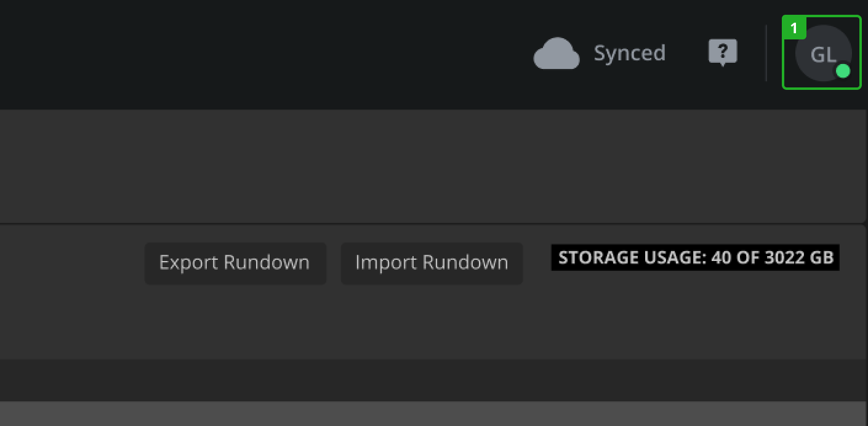Click "40 OF 3022 GB" storage text

(772, 257)
